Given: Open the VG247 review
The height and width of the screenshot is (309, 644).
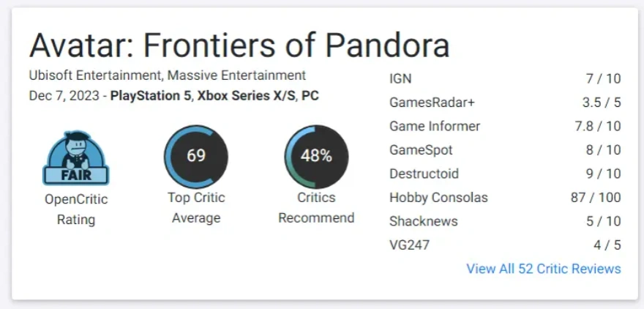Looking at the screenshot, I should pos(409,245).
